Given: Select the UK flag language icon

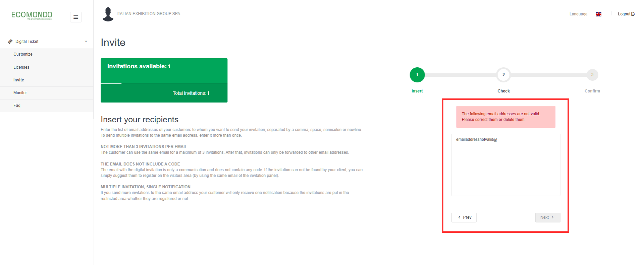Looking at the screenshot, I should 598,14.
